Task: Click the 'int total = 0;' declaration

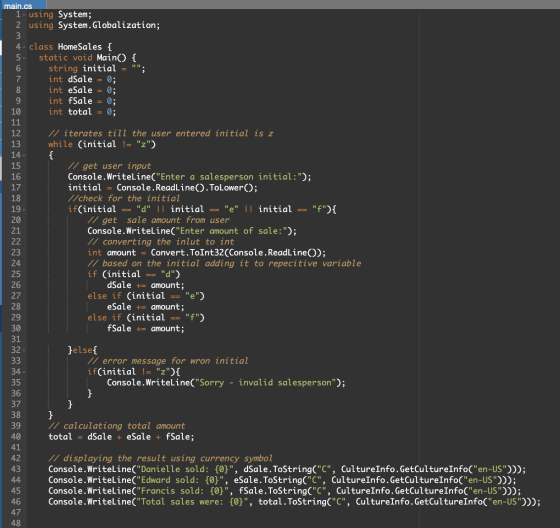Action: click(x=82, y=112)
